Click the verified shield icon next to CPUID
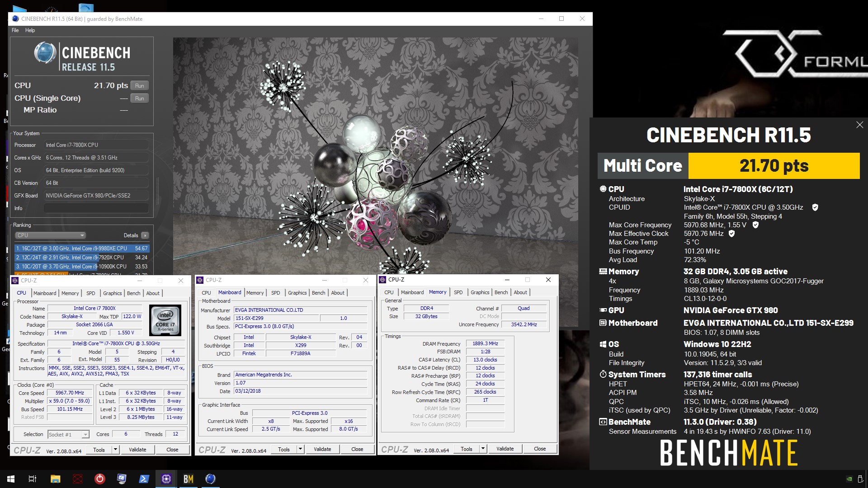This screenshot has height=488, width=868. click(x=815, y=207)
